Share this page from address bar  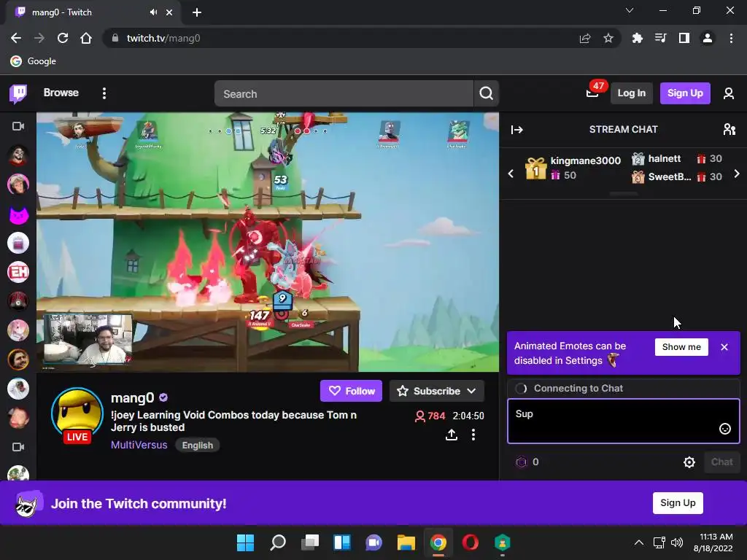pos(585,38)
